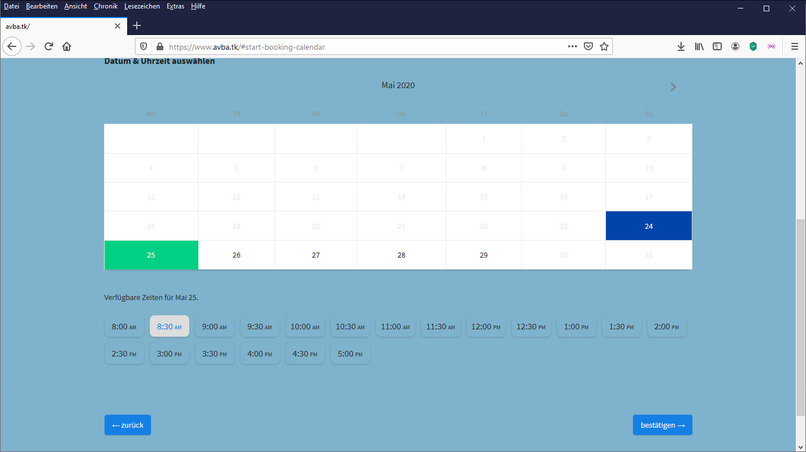Select the 5:00 PM time slot
Image resolution: width=806 pixels, height=452 pixels.
350,354
